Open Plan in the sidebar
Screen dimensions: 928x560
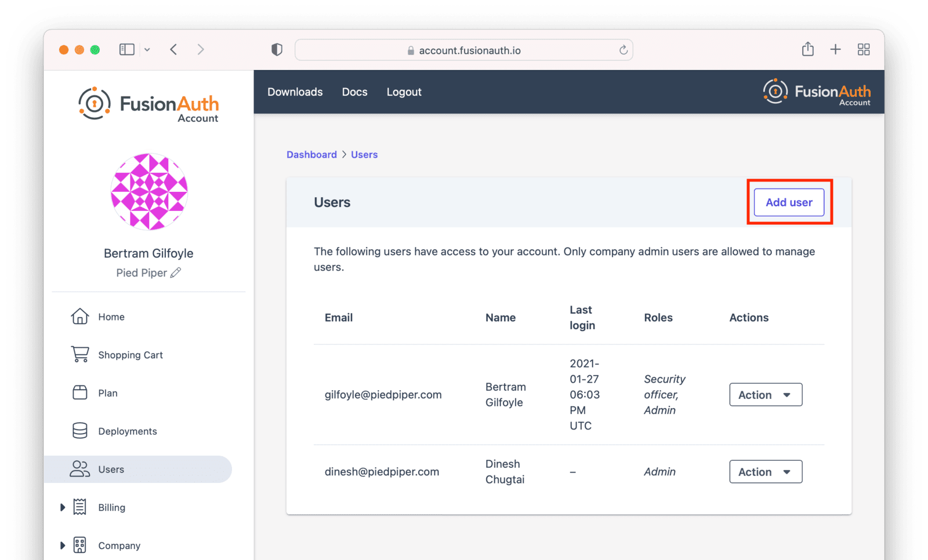tap(107, 393)
